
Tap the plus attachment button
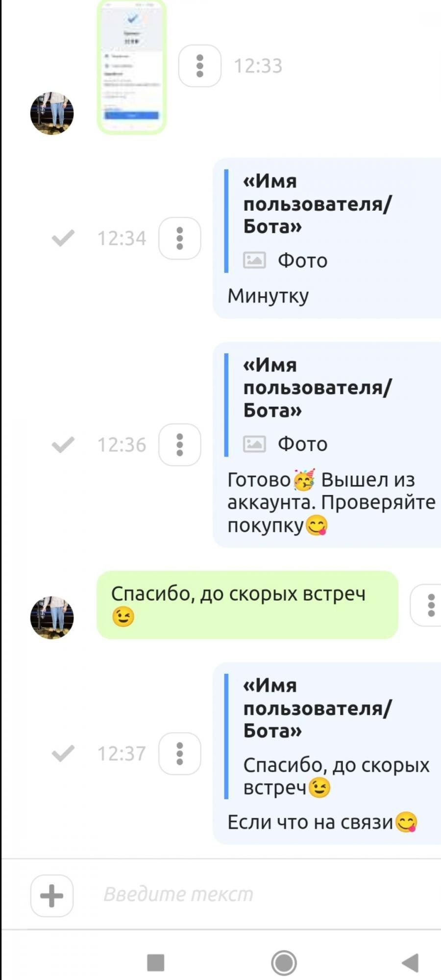(x=52, y=896)
